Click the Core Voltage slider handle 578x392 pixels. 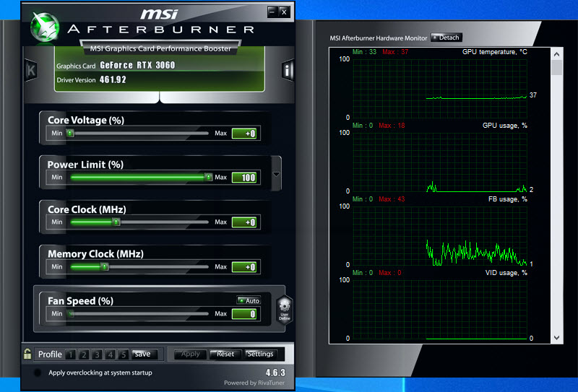coord(70,133)
